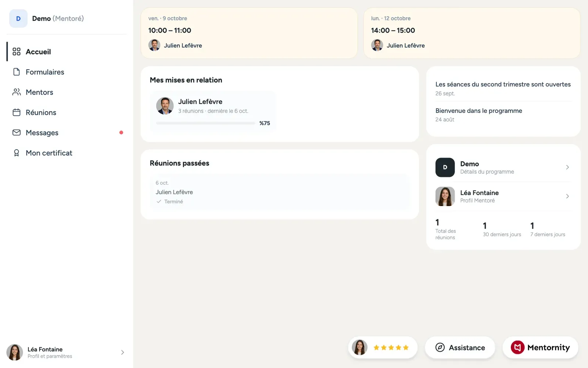
Task: Click the Mentors people icon
Action: 17,92
